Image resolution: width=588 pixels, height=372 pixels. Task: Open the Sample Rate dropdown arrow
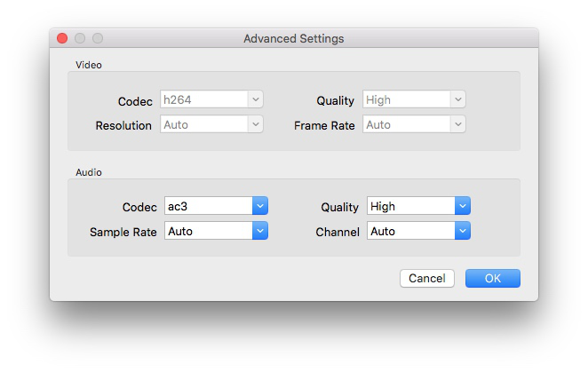tap(259, 232)
